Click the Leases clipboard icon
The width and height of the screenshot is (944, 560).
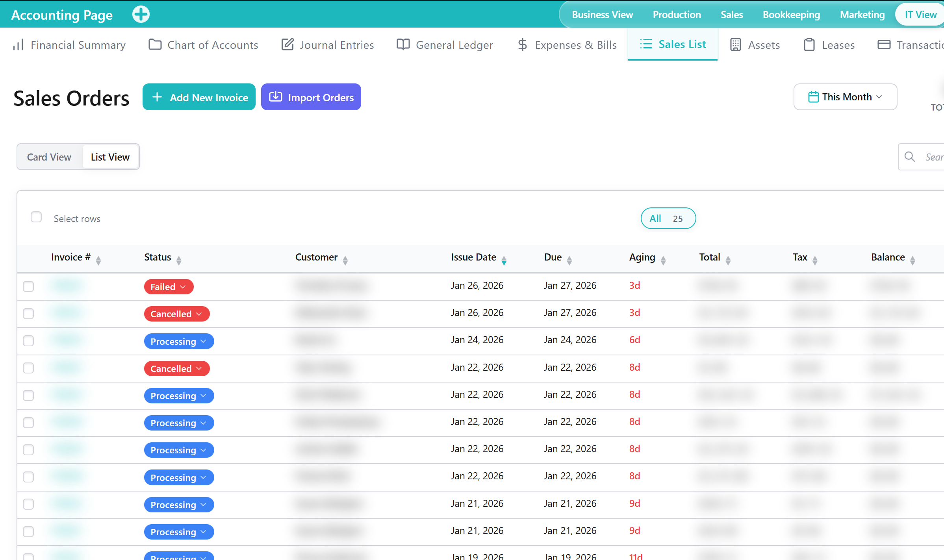point(809,44)
